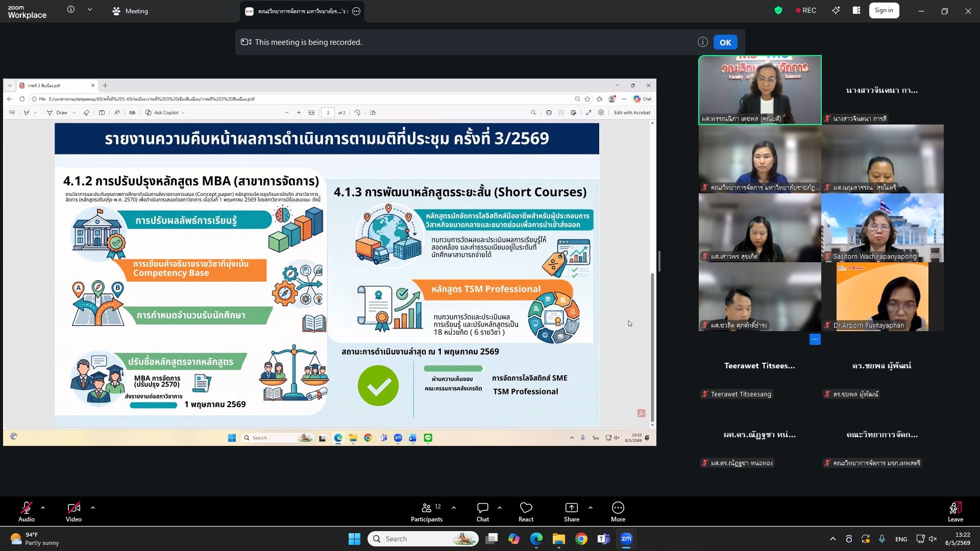The width and height of the screenshot is (980, 551).
Task: Open the Chat panel
Action: [x=483, y=512]
